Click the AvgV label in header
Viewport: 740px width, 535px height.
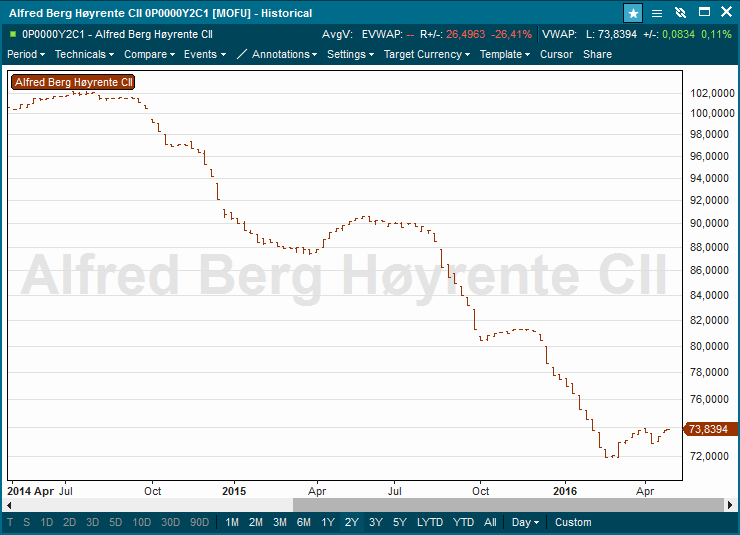coord(337,34)
